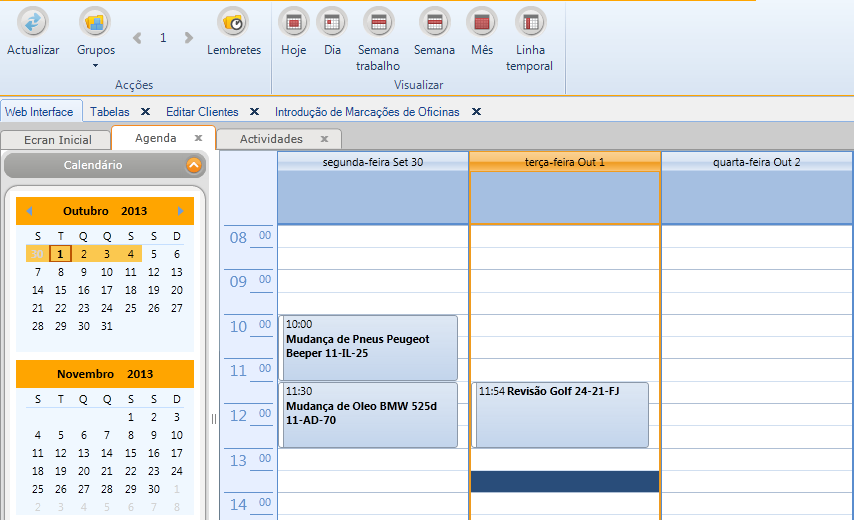Switch to Mês month view
This screenshot has width=854, height=520.
point(482,22)
